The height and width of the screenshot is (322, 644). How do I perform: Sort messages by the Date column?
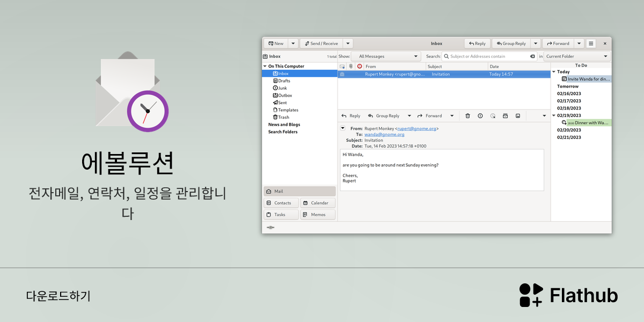519,67
